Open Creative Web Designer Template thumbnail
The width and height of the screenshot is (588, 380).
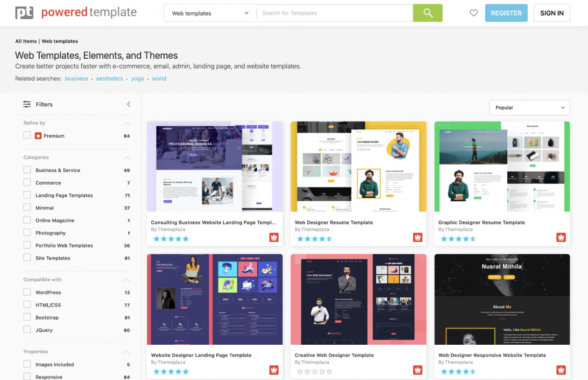click(358, 299)
